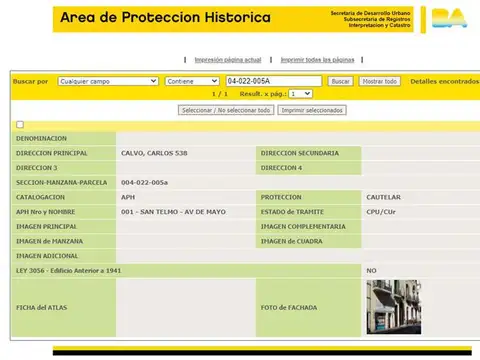Click the search text field with 04-022-005A
The image size is (480, 360).
click(274, 81)
